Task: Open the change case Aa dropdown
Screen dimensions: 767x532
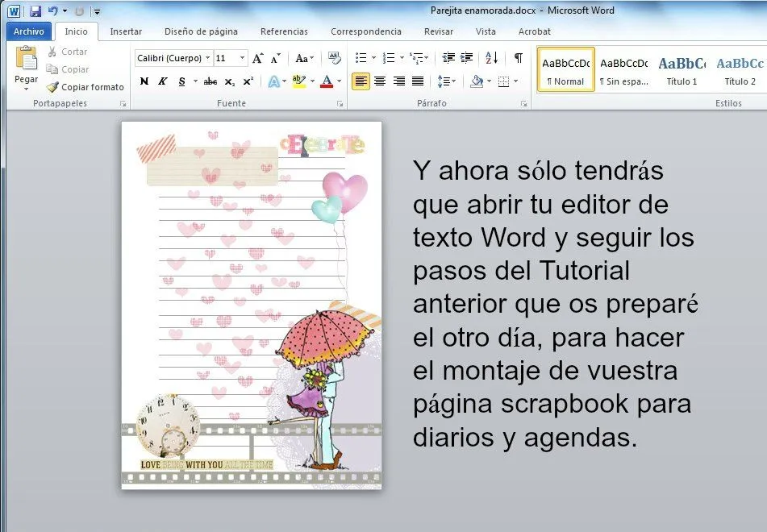Action: click(304, 58)
